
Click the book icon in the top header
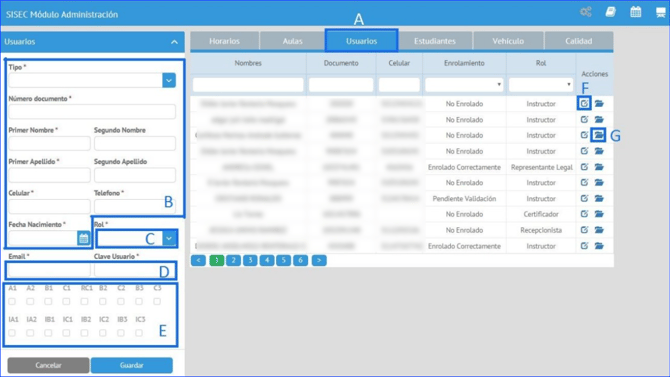pos(611,12)
